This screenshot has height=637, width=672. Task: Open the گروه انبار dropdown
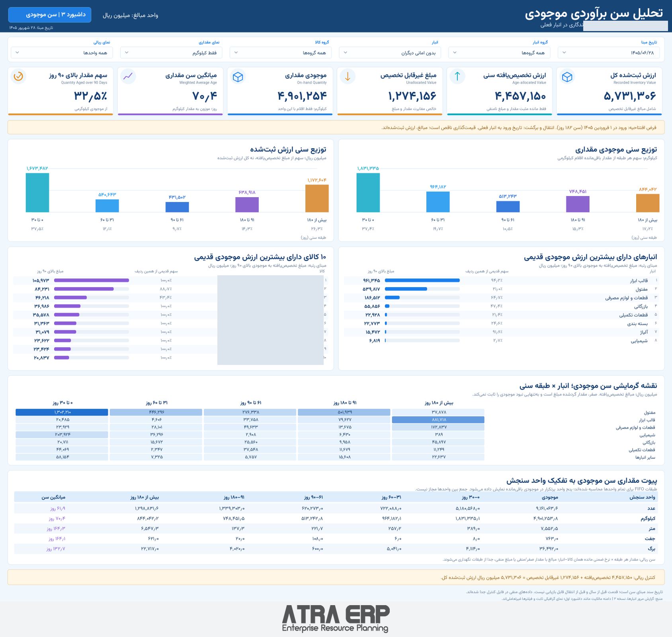[x=499, y=53]
